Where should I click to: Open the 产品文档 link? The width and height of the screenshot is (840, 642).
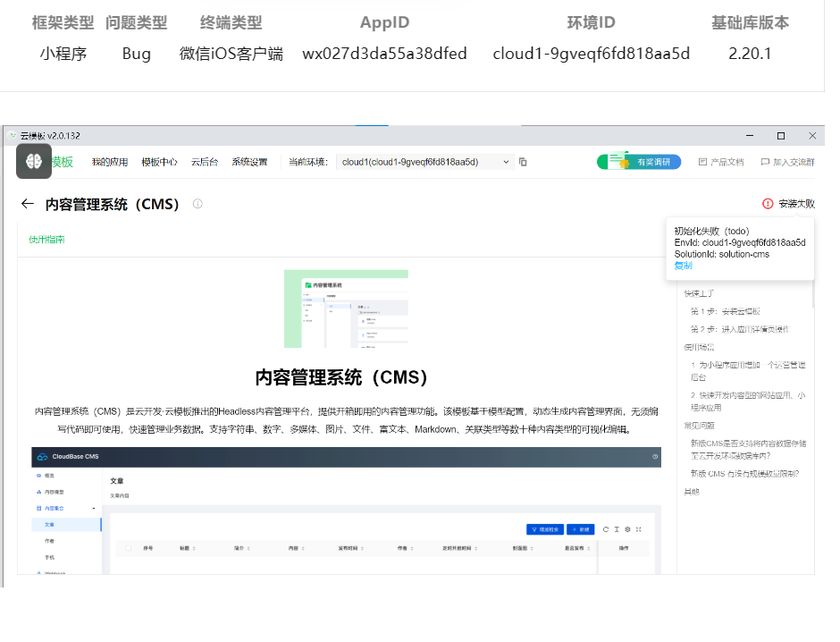727,162
